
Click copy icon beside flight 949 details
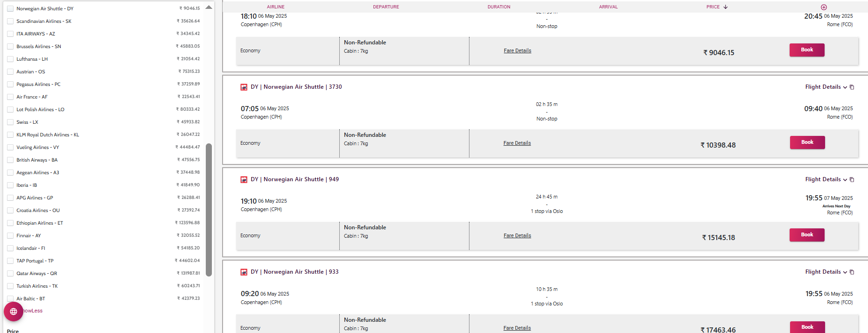(852, 180)
